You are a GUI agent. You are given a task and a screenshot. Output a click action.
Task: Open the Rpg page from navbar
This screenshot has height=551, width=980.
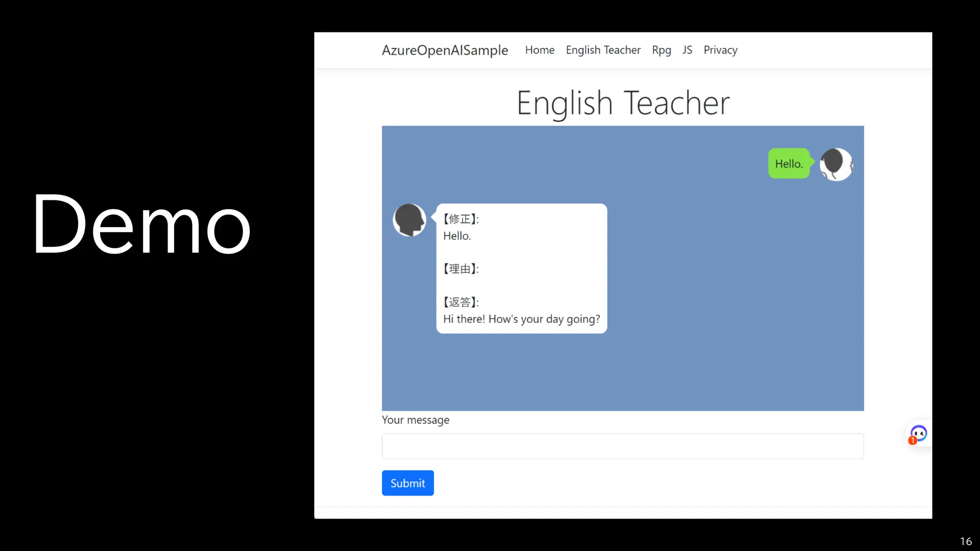tap(661, 50)
